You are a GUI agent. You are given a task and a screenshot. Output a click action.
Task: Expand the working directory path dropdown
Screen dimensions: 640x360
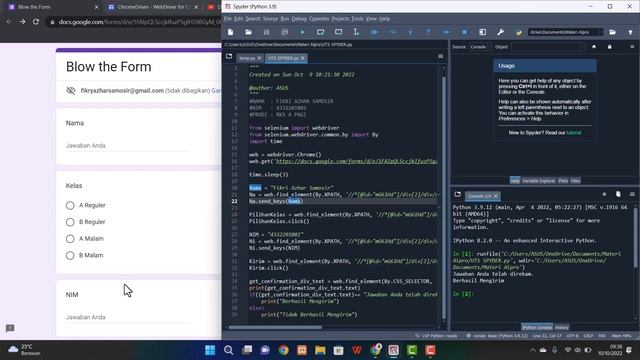click(x=600, y=32)
